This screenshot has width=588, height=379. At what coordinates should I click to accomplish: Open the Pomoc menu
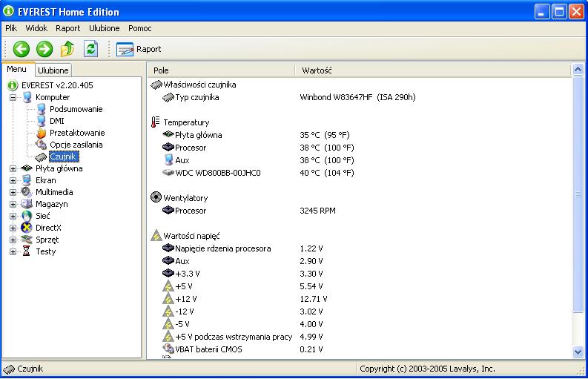(x=140, y=28)
